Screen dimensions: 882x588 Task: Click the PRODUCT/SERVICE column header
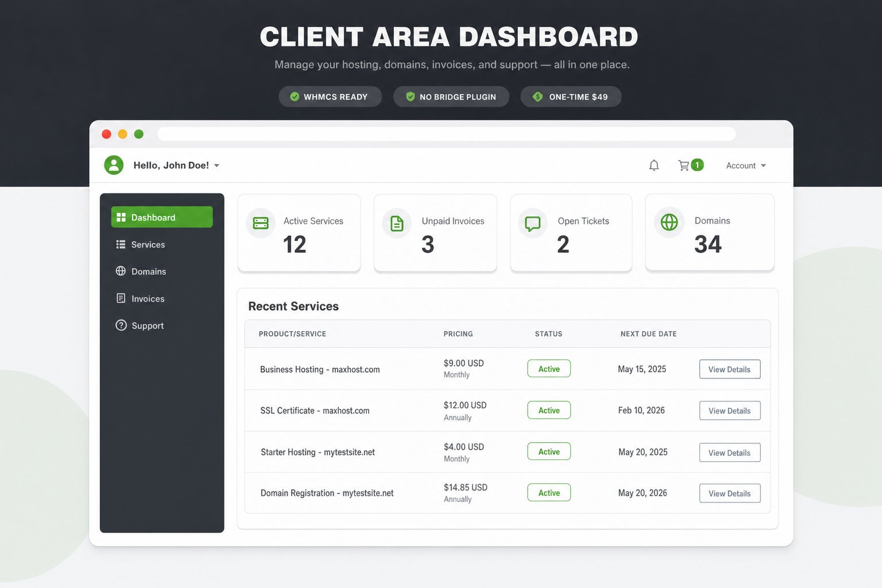coord(292,334)
